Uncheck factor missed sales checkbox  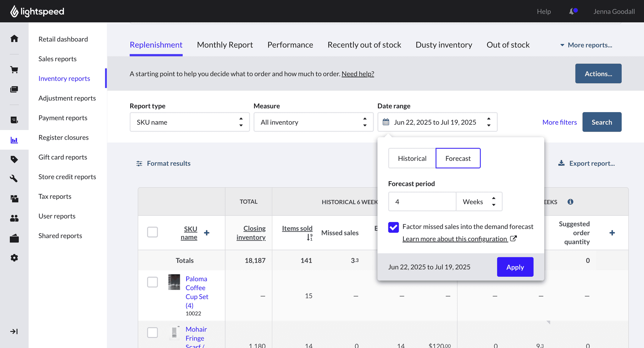(393, 227)
